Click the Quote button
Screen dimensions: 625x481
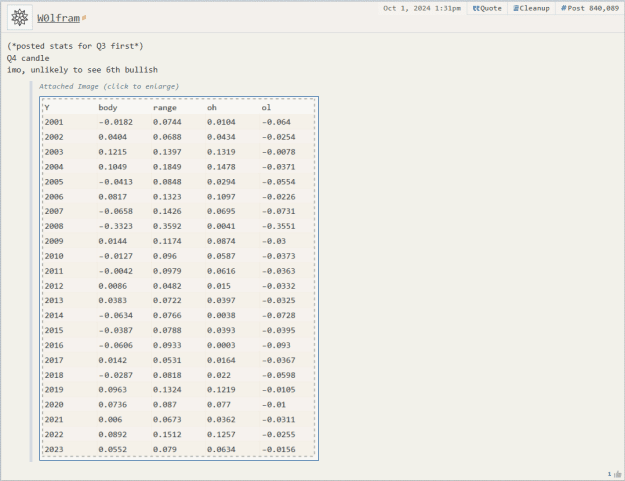[487, 8]
